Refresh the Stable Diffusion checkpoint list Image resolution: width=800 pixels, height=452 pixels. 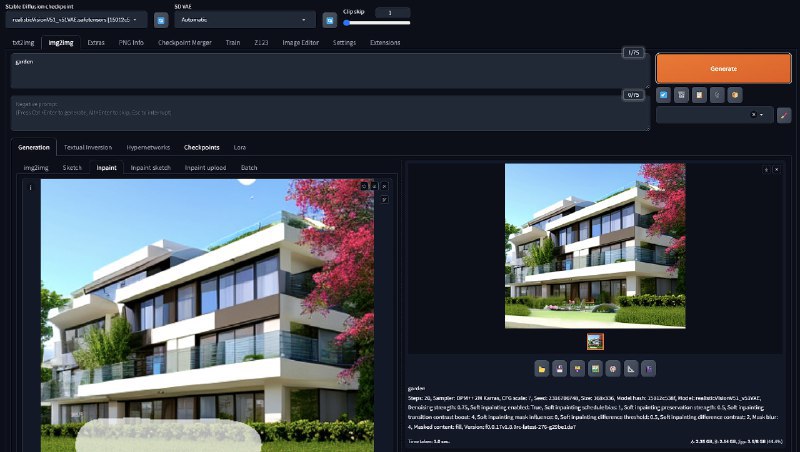(x=161, y=20)
